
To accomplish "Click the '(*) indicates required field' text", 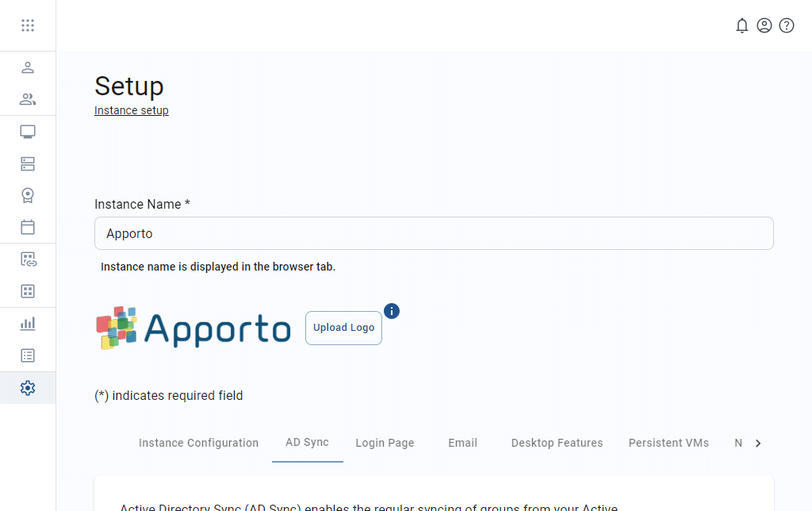I will click(x=168, y=396).
